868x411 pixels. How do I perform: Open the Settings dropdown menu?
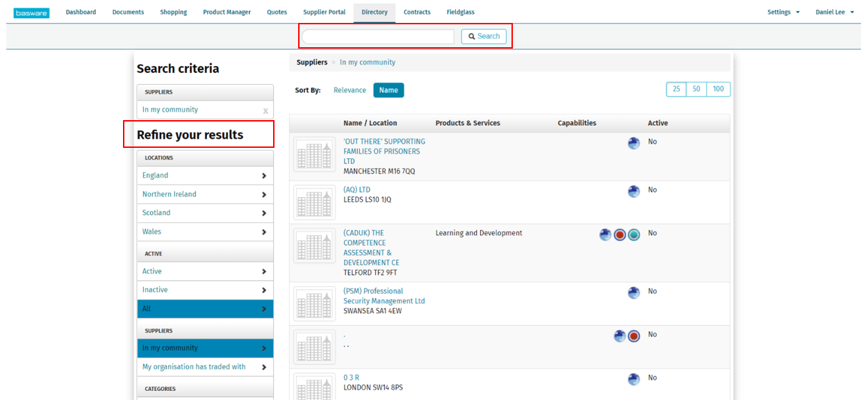783,12
